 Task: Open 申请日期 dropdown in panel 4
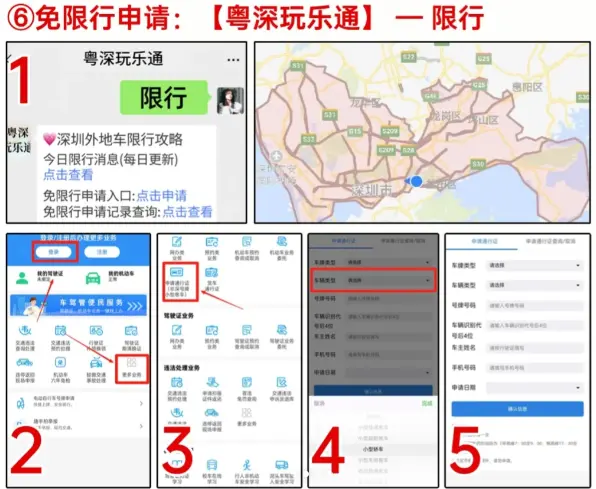click(388, 373)
